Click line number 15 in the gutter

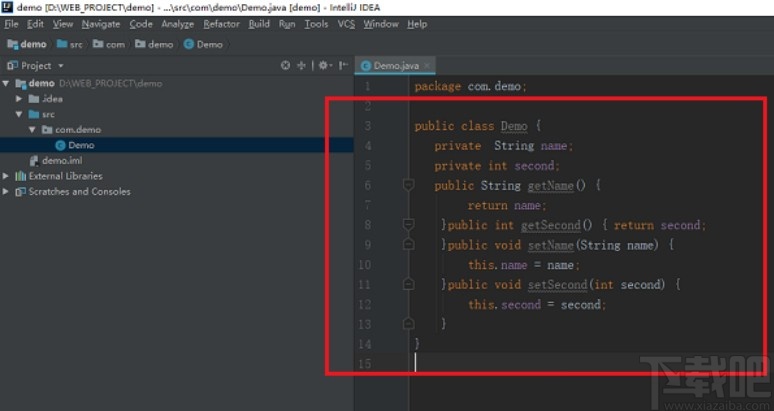point(364,364)
